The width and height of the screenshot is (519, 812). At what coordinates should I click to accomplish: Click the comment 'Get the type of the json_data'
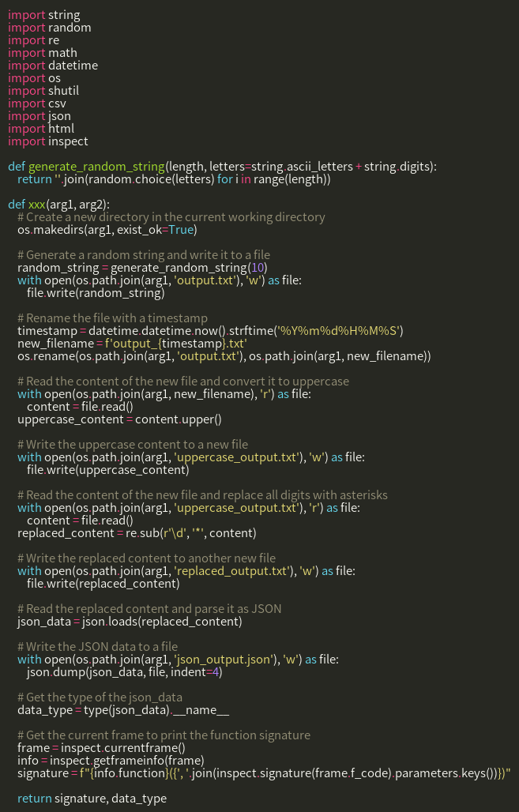coord(100,697)
